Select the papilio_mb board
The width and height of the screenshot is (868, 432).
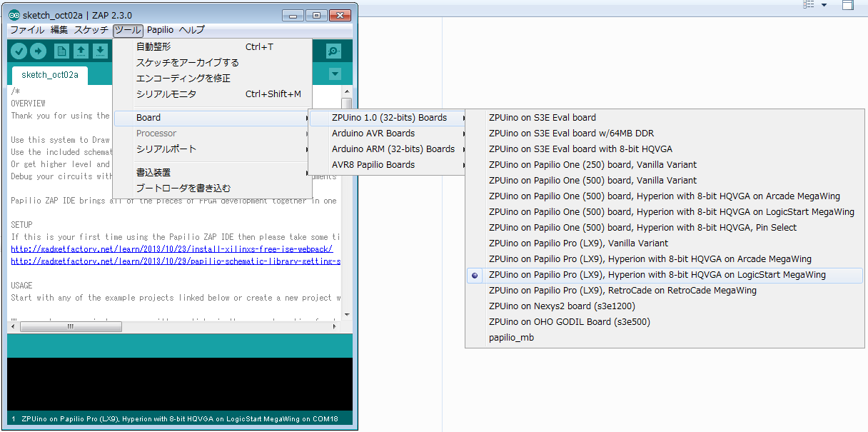[x=665, y=338]
